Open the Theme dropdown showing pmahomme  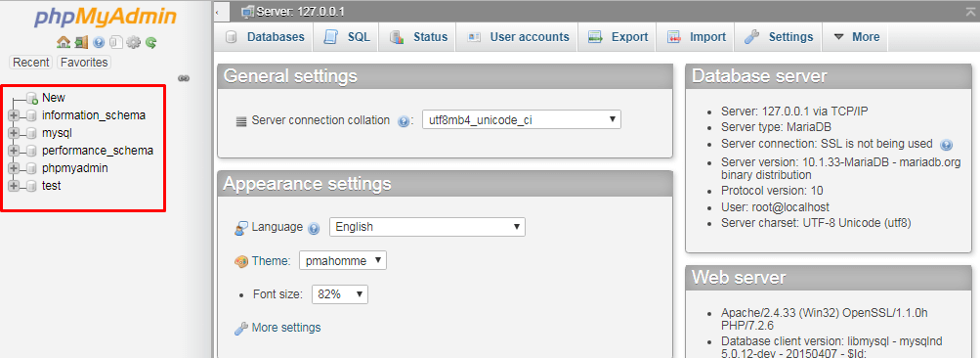(343, 260)
